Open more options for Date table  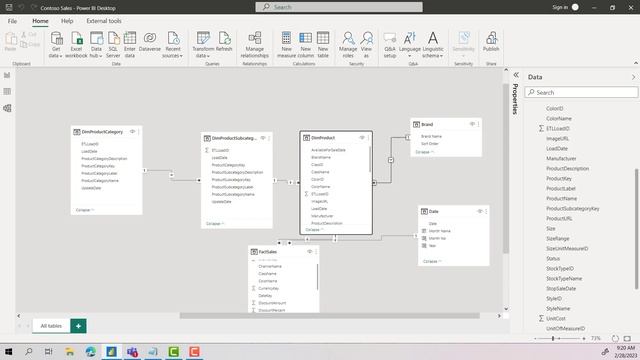tap(486, 211)
